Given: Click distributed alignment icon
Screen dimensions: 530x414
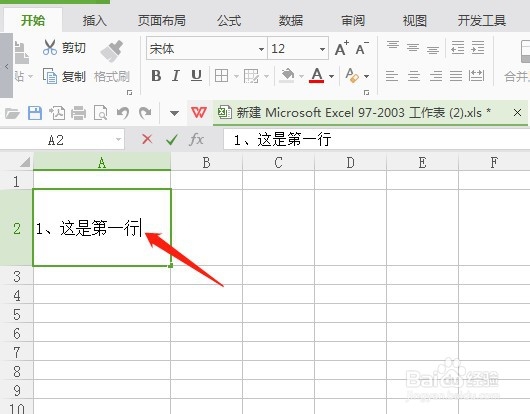Looking at the screenshot, I should (477, 76).
